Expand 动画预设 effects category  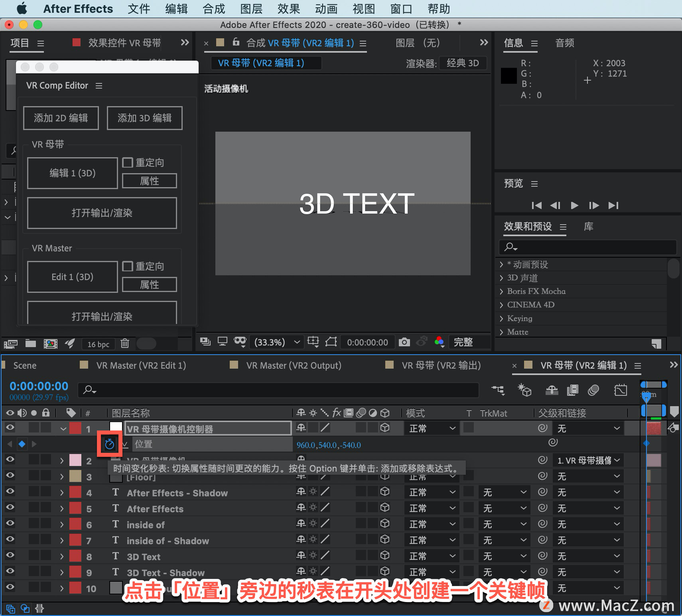(501, 265)
